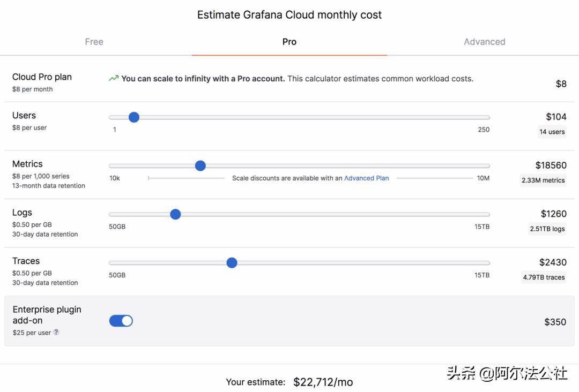Open the Advanced plan tab
Viewport: 579px width, 392px height.
click(x=484, y=42)
